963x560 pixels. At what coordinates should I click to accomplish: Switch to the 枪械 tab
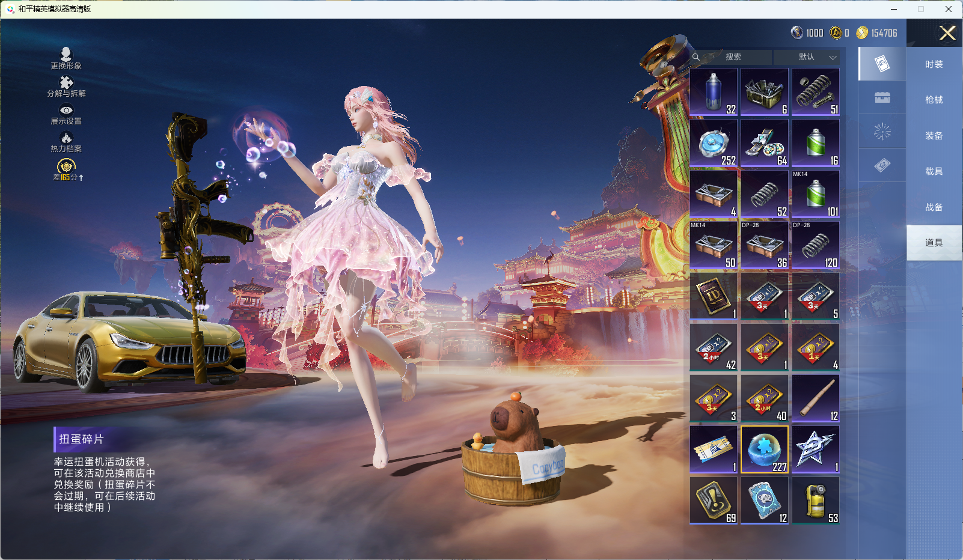coord(934,100)
